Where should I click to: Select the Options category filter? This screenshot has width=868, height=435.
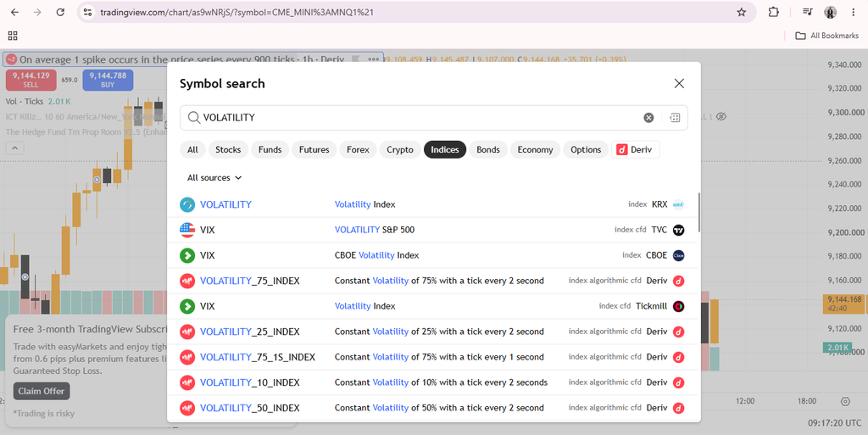coord(586,149)
